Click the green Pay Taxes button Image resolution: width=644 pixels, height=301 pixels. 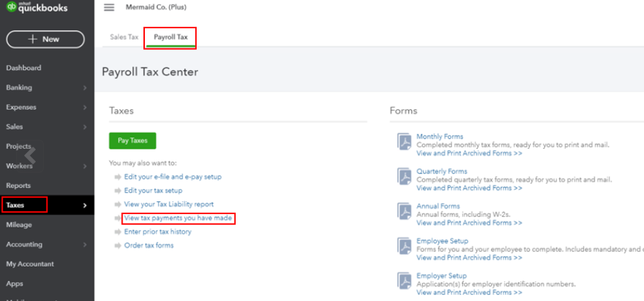pos(133,141)
